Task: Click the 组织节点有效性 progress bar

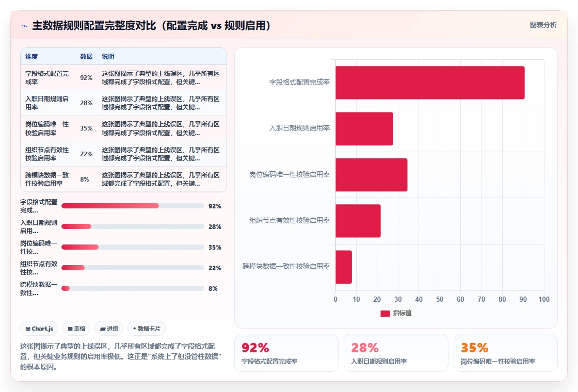Action: point(133,268)
